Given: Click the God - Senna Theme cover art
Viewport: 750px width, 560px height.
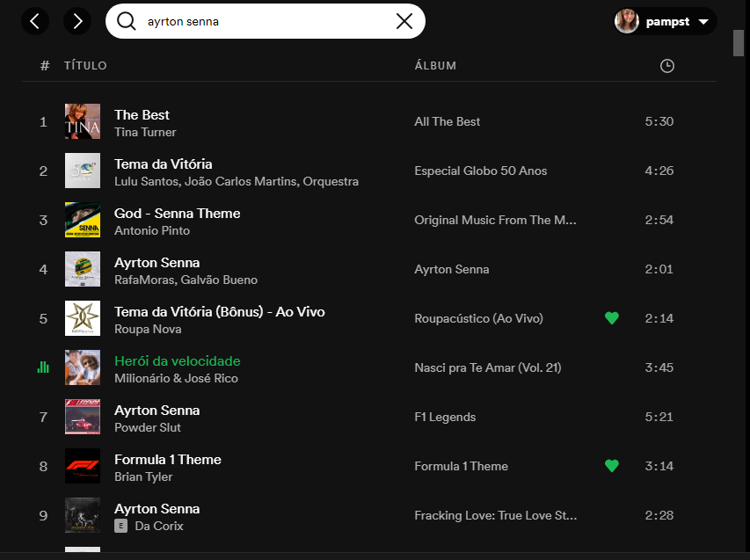Looking at the screenshot, I should tap(83, 220).
